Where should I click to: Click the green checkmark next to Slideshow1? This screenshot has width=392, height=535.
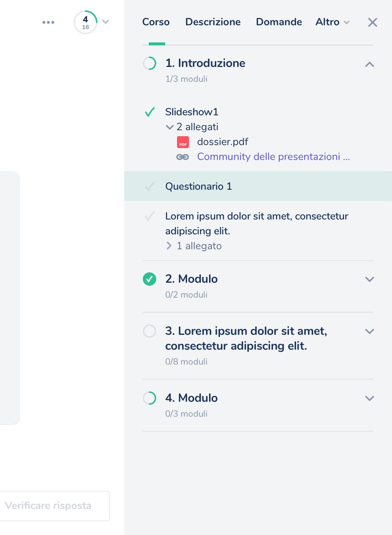tap(150, 112)
